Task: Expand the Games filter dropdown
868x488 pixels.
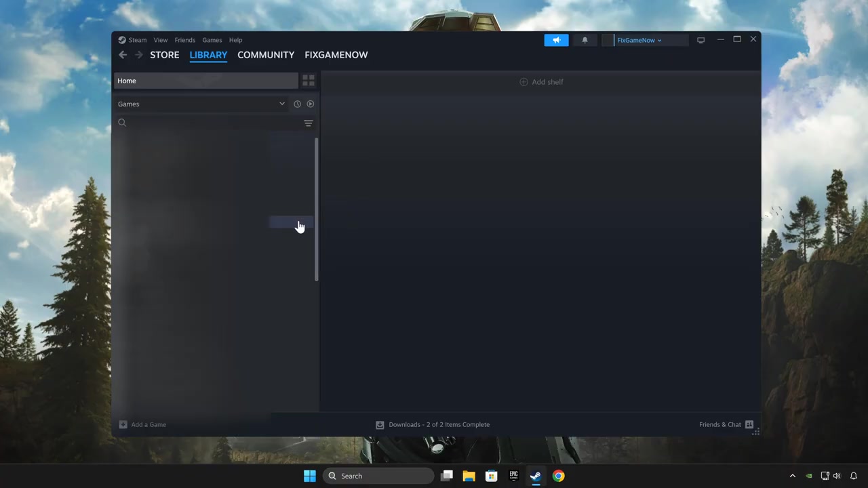Action: 201,104
